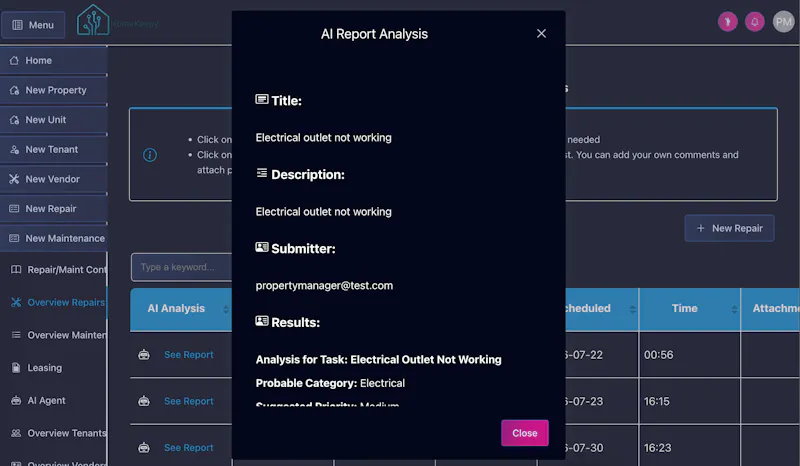
Task: Click the + New Repair button
Action: pos(729,228)
